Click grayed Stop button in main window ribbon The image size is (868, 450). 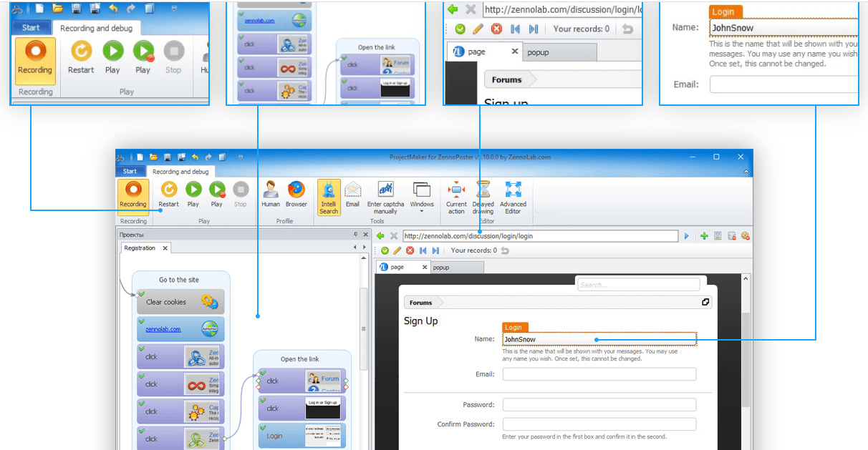(241, 195)
